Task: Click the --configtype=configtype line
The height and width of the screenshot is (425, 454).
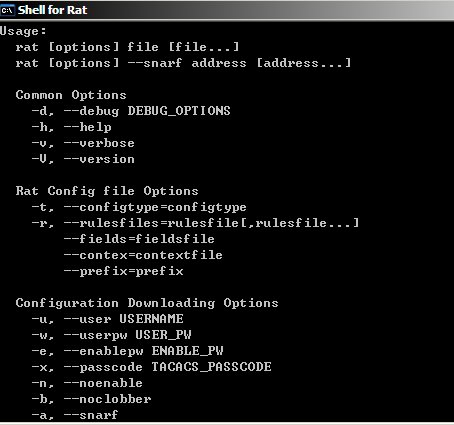Action: click(139, 207)
